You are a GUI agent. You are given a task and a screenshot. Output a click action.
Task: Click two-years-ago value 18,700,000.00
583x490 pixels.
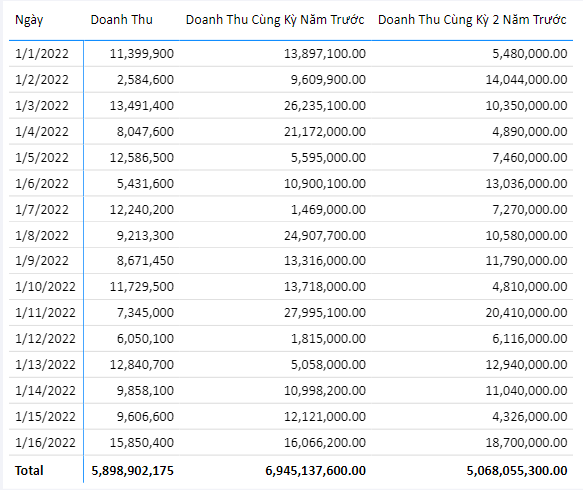click(x=526, y=442)
